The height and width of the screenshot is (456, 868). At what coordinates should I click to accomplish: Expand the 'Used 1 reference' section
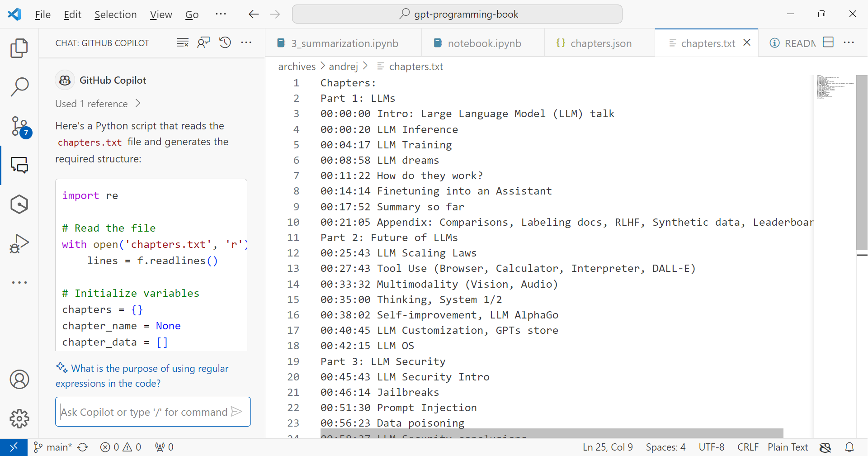click(98, 104)
